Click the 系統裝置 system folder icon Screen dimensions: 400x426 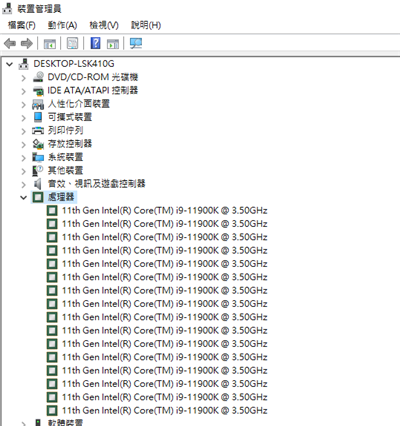pyautogui.click(x=38, y=157)
